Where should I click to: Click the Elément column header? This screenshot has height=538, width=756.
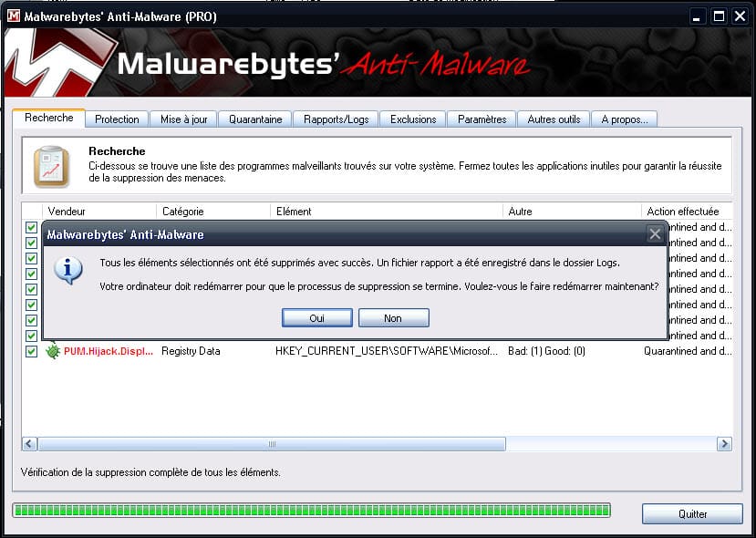387,212
